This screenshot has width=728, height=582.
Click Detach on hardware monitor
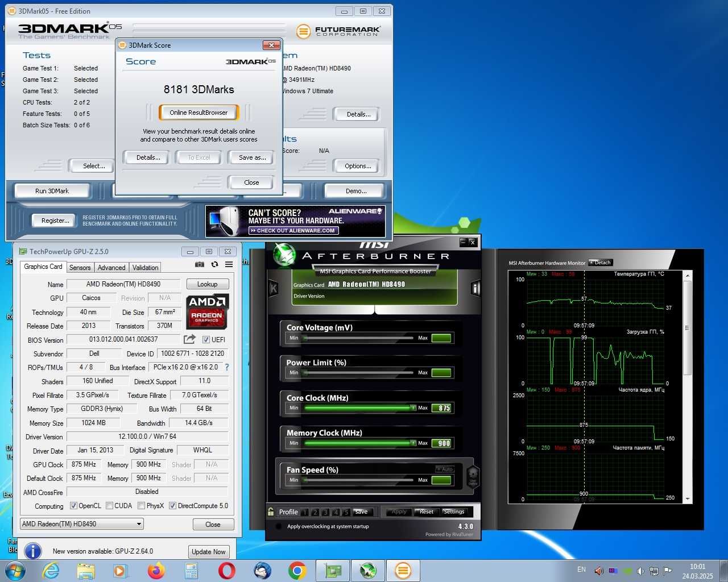click(600, 263)
